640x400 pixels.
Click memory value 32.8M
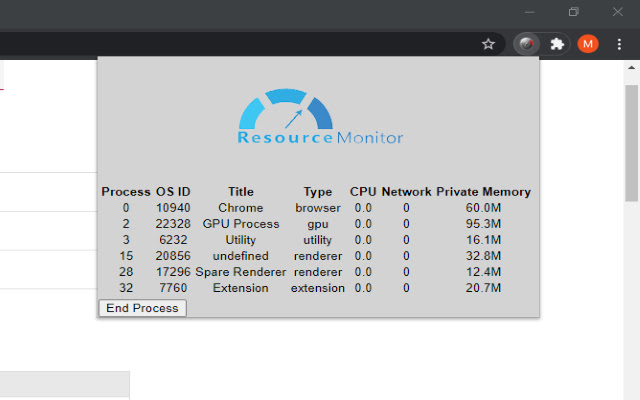(x=483, y=256)
